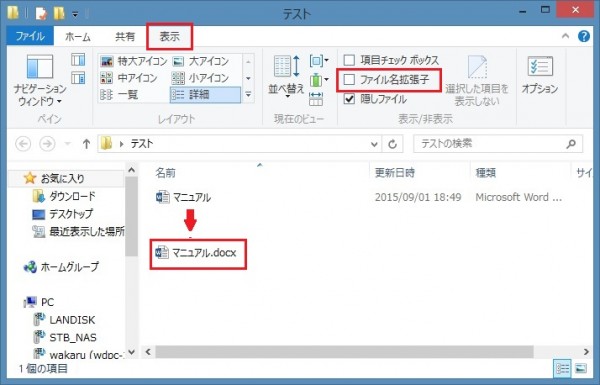The height and width of the screenshot is (385, 600).
Task: Open ダウンロード in navigation pane
Action: (x=64, y=196)
